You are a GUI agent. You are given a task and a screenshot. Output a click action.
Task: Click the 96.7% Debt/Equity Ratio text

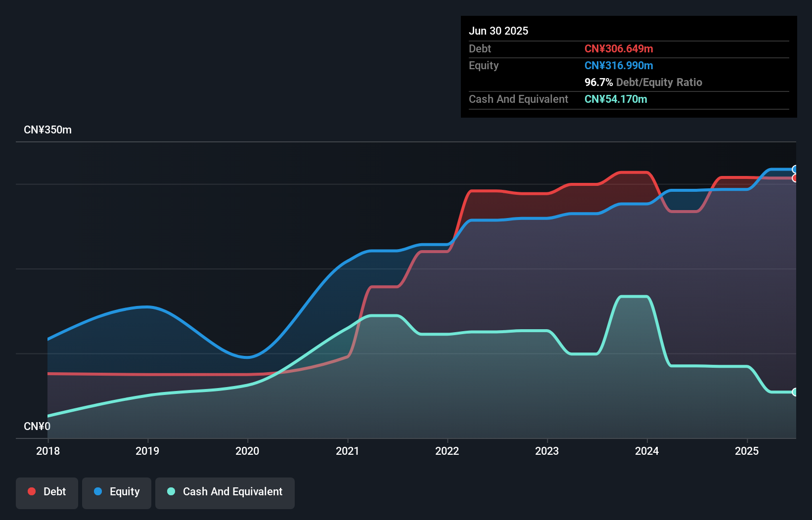[643, 82]
